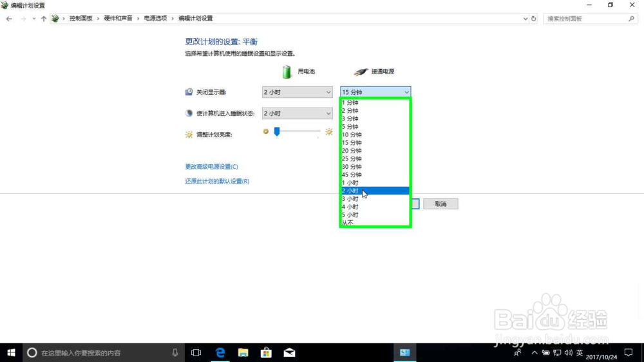The width and height of the screenshot is (644, 362).
Task: Open the network tray icon
Action: pos(557,352)
